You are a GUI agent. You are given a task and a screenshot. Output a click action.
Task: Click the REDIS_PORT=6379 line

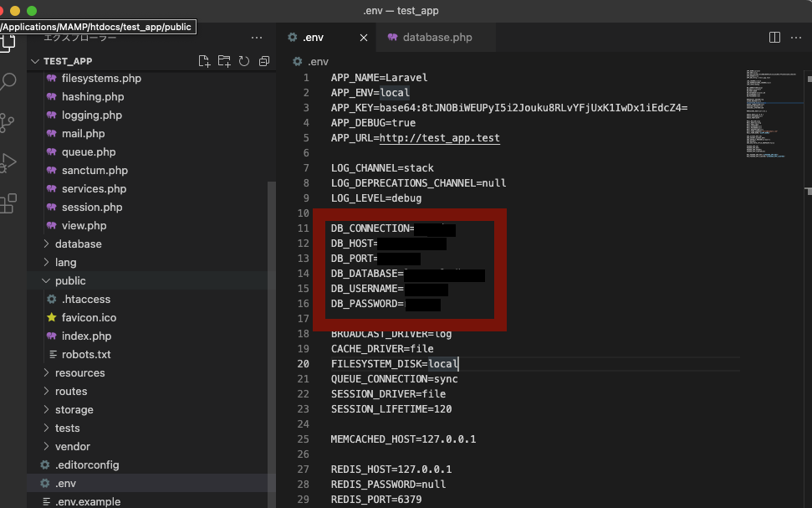click(376, 499)
